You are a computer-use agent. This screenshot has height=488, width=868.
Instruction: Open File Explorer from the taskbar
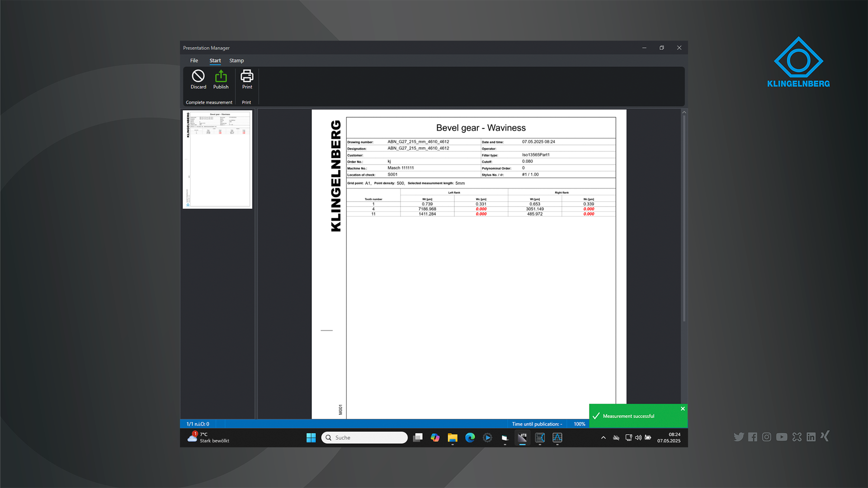pos(453,437)
